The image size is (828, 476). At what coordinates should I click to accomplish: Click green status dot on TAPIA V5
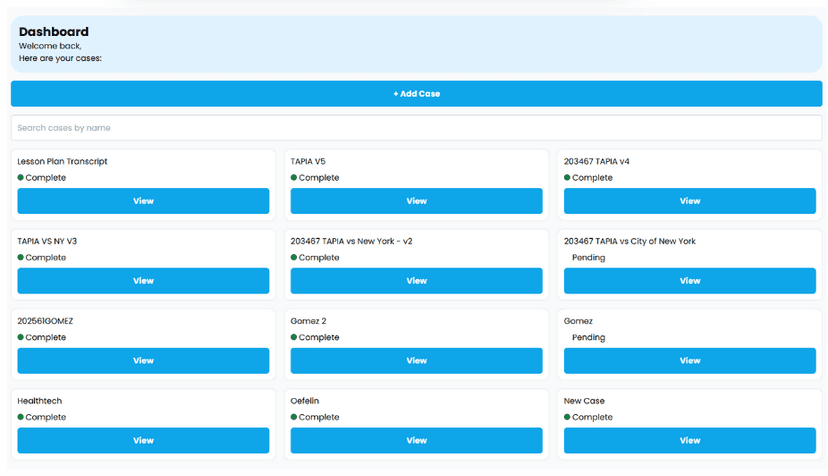point(294,178)
